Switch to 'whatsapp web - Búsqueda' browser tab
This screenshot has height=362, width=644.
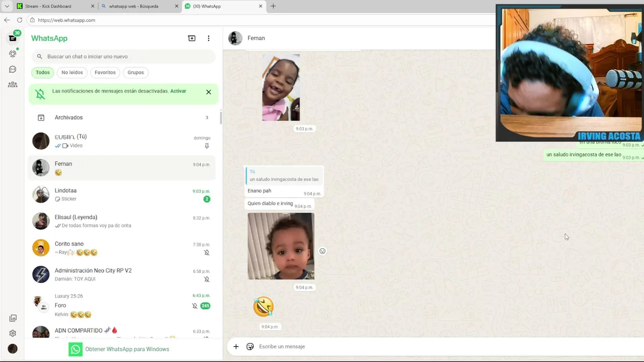click(139, 6)
